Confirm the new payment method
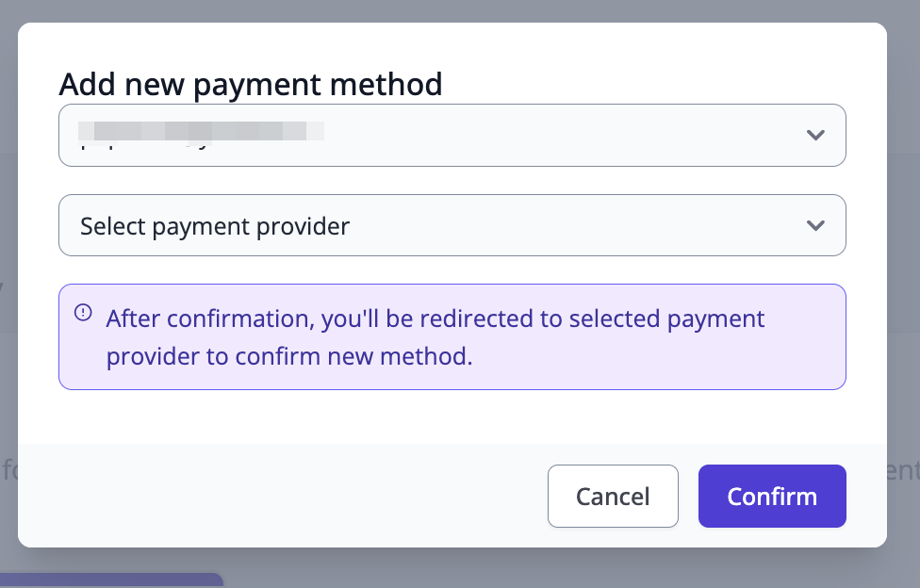Image resolution: width=920 pixels, height=588 pixels. click(x=771, y=496)
